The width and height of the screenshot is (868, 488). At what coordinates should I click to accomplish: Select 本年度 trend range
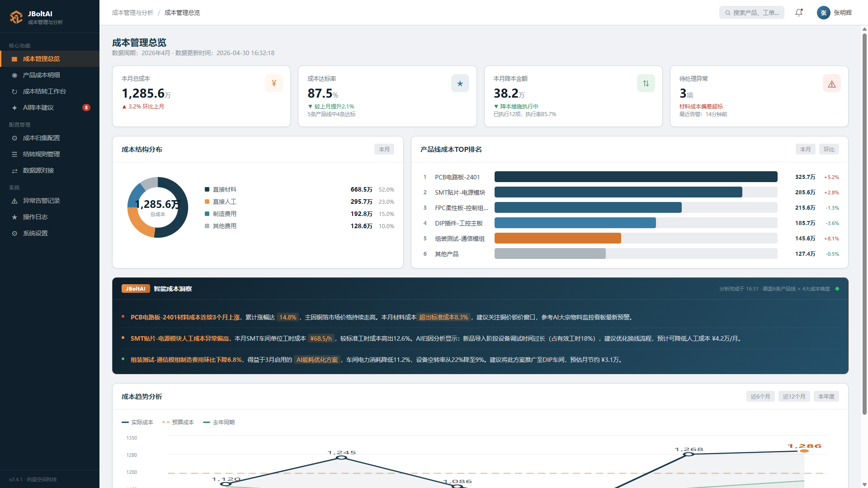pos(826,396)
